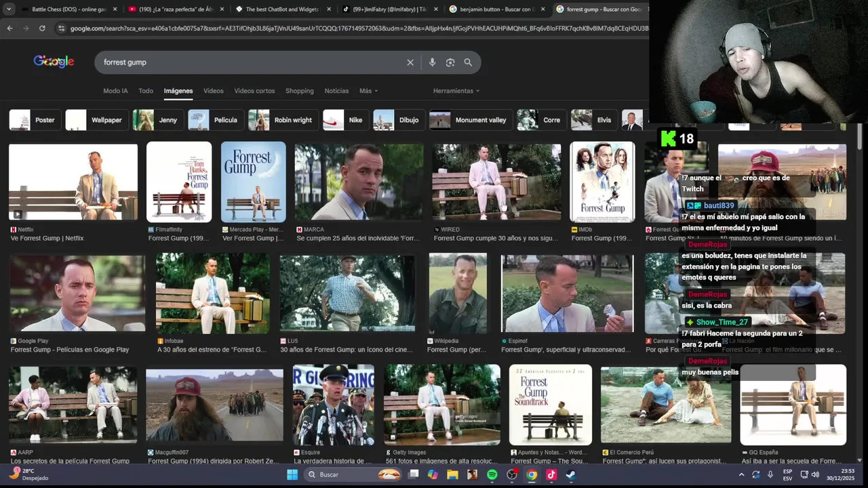
Task: Open the WIRED Forrest Gump cumple 30 años link
Action: click(x=496, y=239)
